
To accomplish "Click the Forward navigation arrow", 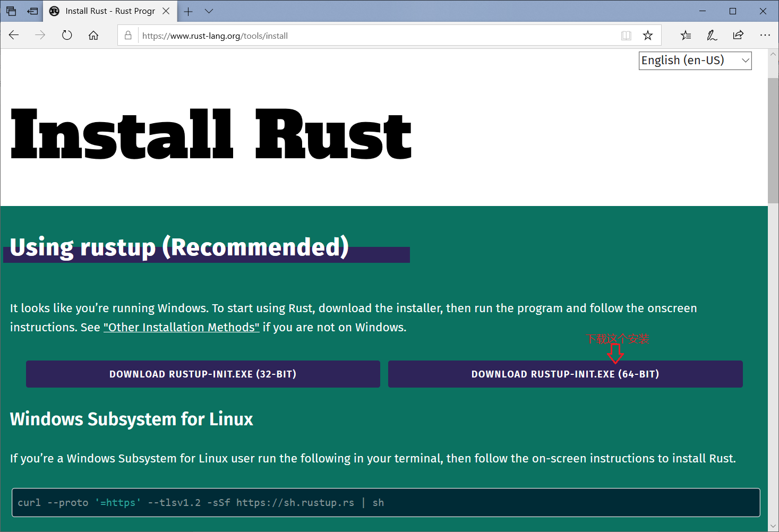I will click(40, 35).
